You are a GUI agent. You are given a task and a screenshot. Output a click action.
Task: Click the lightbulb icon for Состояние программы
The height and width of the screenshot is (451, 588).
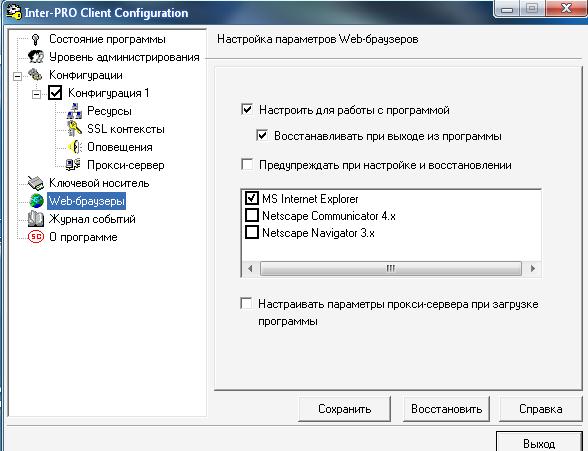coord(36,39)
